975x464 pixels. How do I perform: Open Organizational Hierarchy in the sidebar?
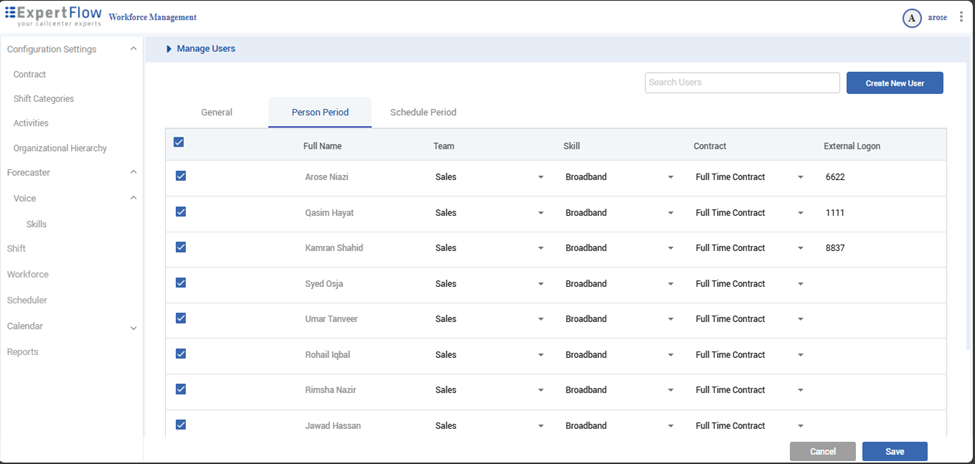60,148
